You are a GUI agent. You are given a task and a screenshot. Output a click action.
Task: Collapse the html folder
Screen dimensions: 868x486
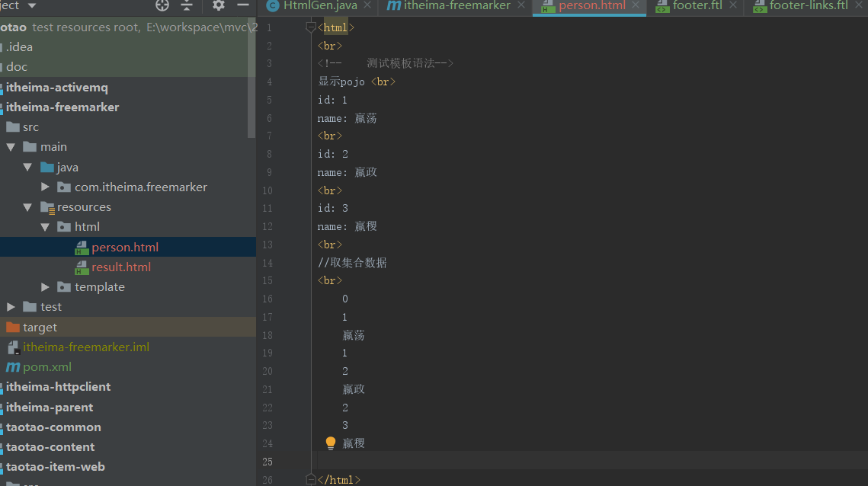coord(46,227)
